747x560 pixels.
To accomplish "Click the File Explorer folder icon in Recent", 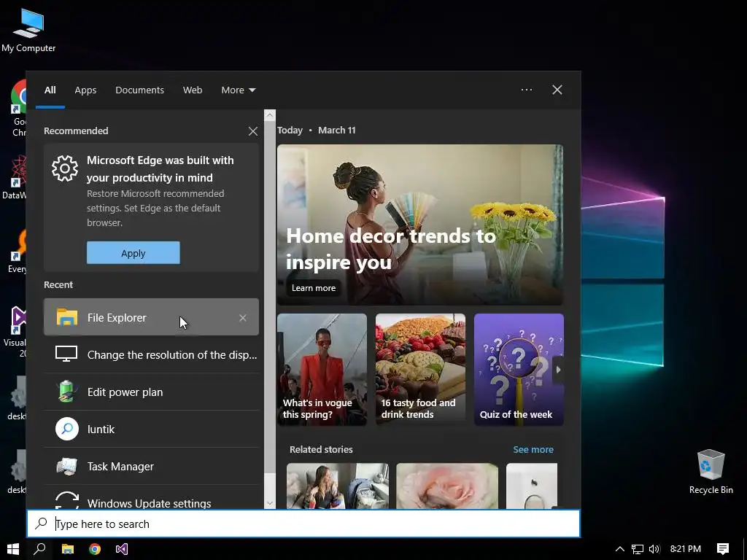I will [66, 317].
